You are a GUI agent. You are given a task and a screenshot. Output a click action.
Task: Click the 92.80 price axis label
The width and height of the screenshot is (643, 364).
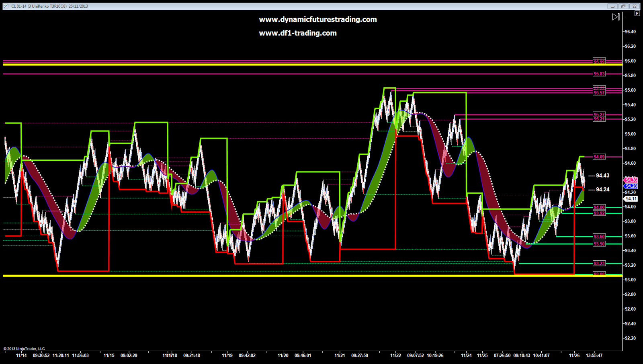pos(630,294)
